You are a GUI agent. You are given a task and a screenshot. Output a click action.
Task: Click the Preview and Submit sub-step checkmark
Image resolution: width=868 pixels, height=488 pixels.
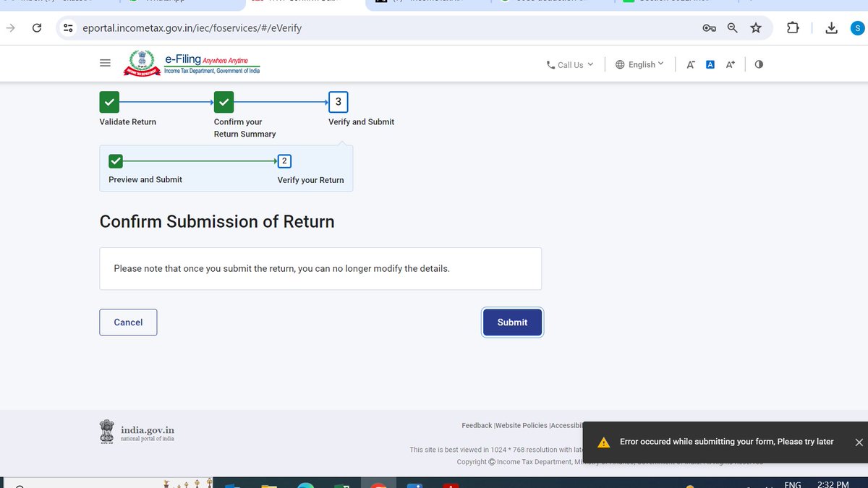[116, 160]
